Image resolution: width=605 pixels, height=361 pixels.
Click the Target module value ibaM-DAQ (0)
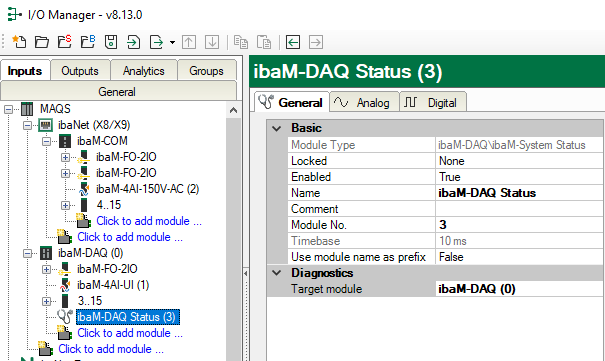click(x=519, y=289)
